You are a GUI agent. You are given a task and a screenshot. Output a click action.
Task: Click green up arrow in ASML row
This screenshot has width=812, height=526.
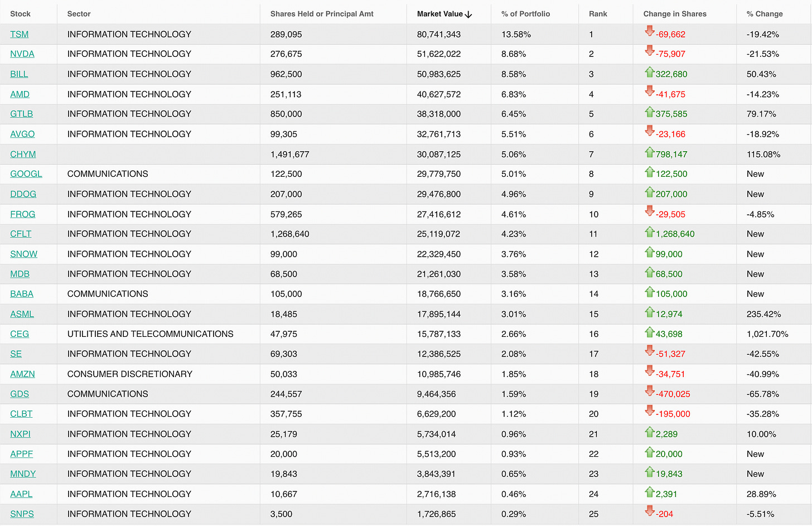pos(649,312)
